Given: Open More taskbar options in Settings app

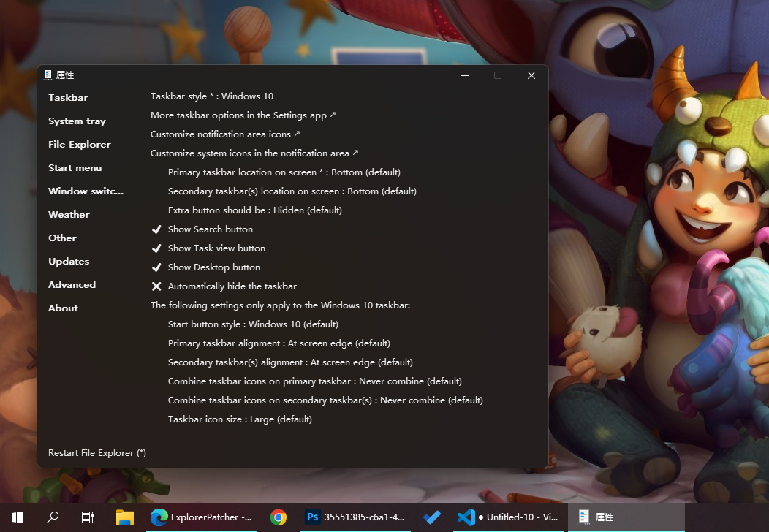Looking at the screenshot, I should [243, 115].
